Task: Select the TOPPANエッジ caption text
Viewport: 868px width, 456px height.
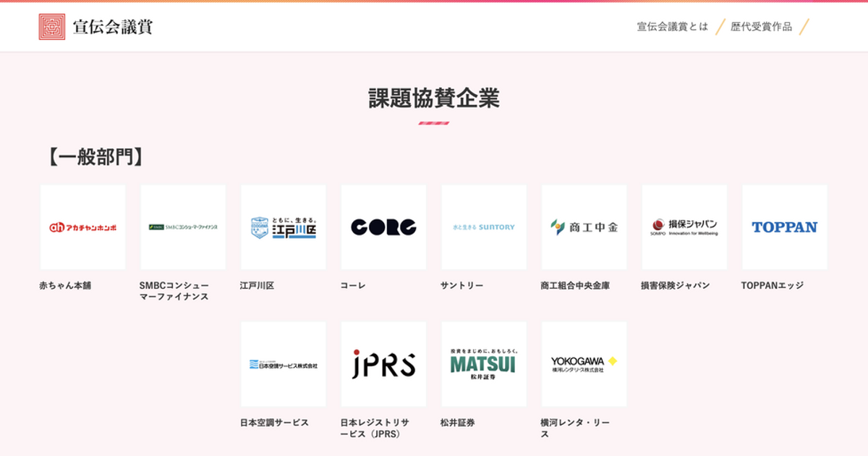Action: [x=773, y=286]
